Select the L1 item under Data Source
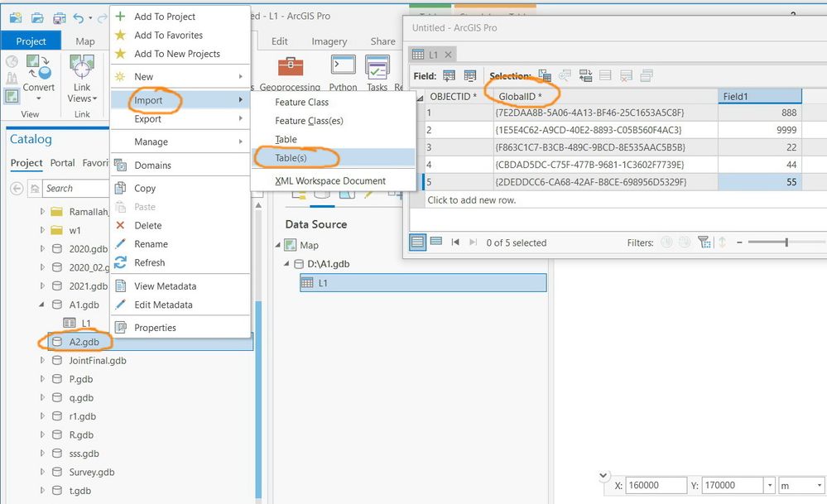Viewport: 827px width, 504px height. pyautogui.click(x=423, y=282)
